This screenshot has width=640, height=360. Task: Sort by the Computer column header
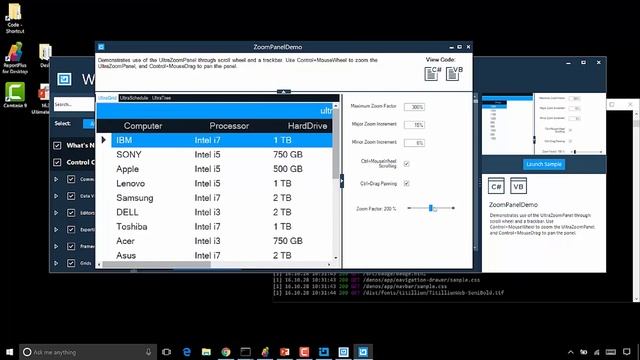143,126
